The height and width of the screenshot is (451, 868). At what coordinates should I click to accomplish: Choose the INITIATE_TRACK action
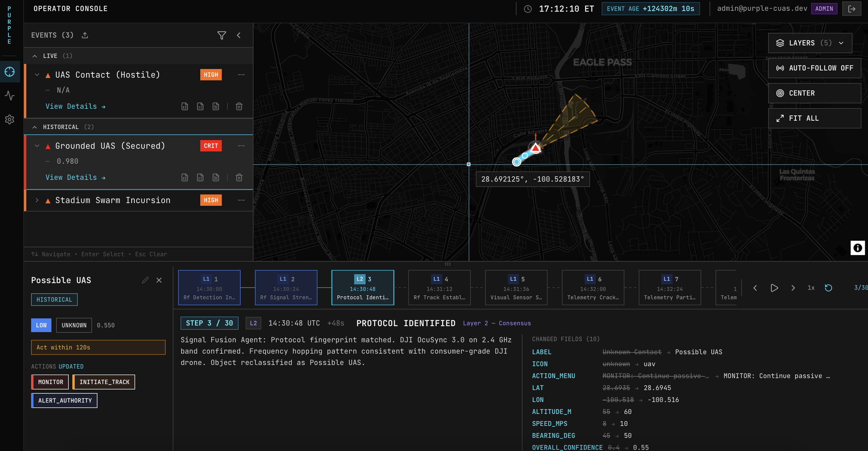(x=104, y=382)
